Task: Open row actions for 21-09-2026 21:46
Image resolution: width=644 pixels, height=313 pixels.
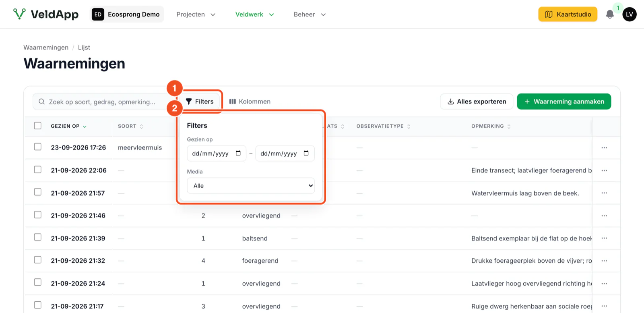Action: [x=604, y=216]
